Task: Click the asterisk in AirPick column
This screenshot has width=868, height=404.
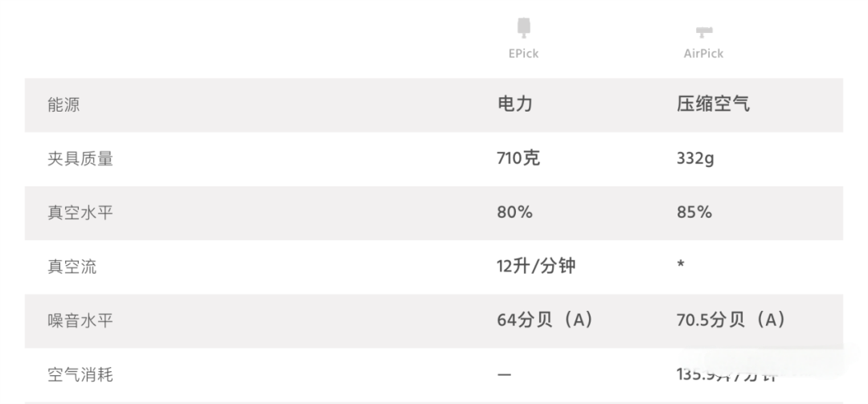Action: (x=680, y=264)
